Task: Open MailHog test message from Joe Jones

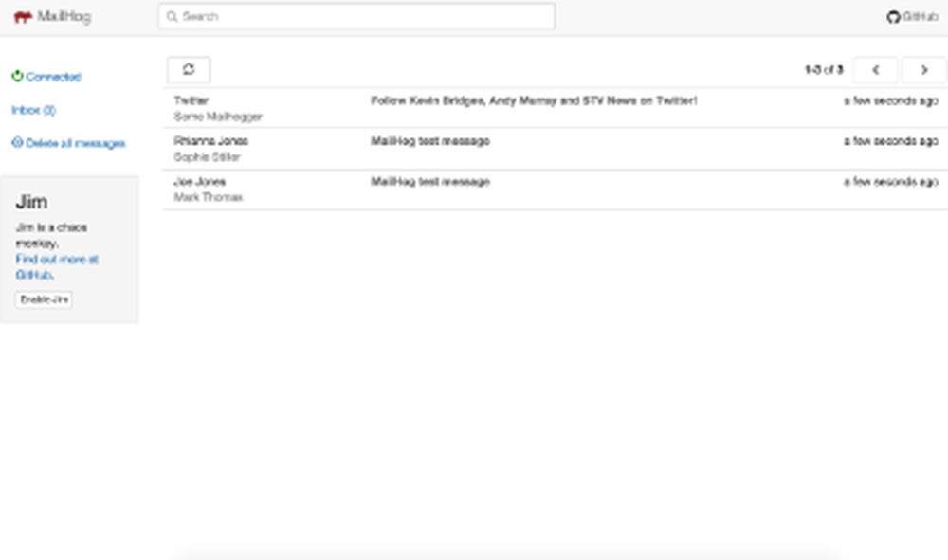Action: click(x=429, y=182)
